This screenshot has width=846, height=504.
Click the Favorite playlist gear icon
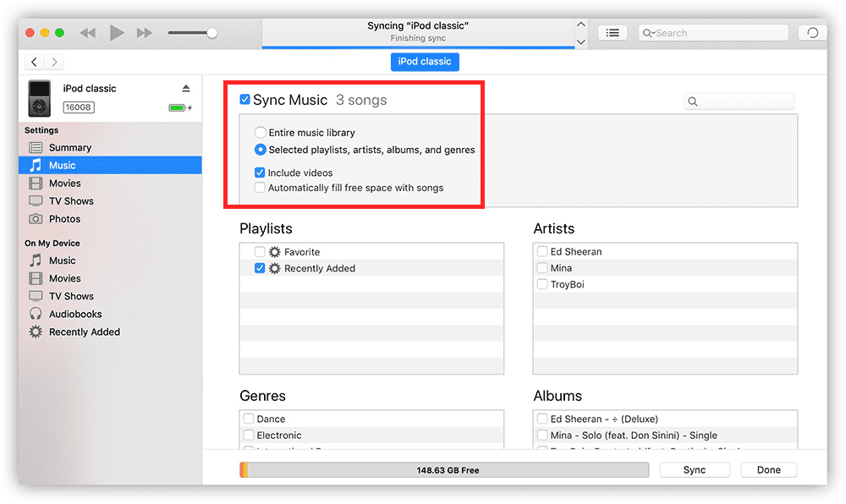pyautogui.click(x=275, y=252)
